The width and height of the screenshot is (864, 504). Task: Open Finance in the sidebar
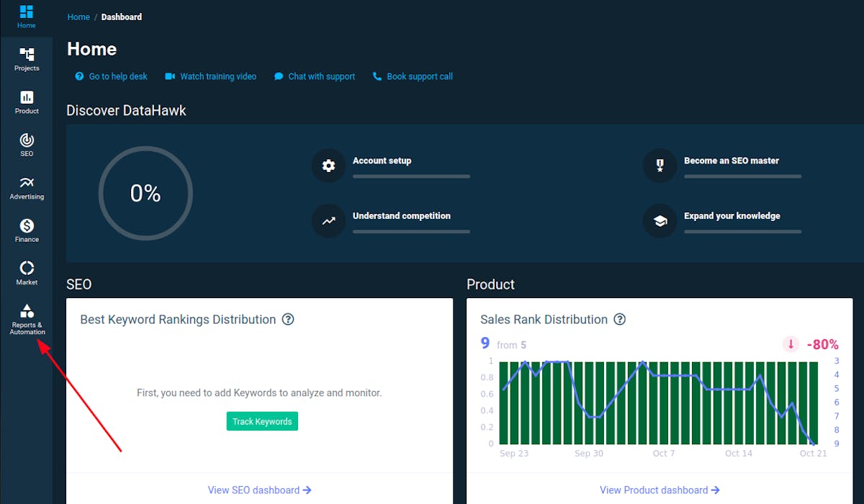point(27,230)
